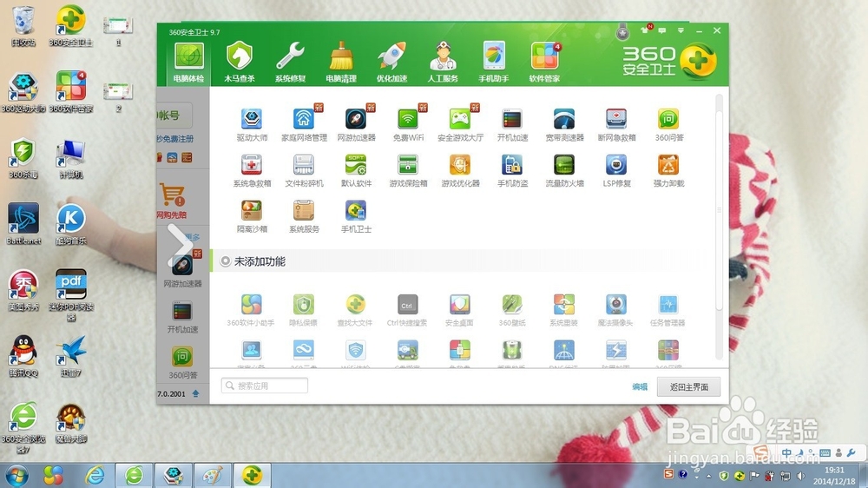The image size is (868, 488).
Task: Open 文件粉碎机
Action: [x=304, y=171]
